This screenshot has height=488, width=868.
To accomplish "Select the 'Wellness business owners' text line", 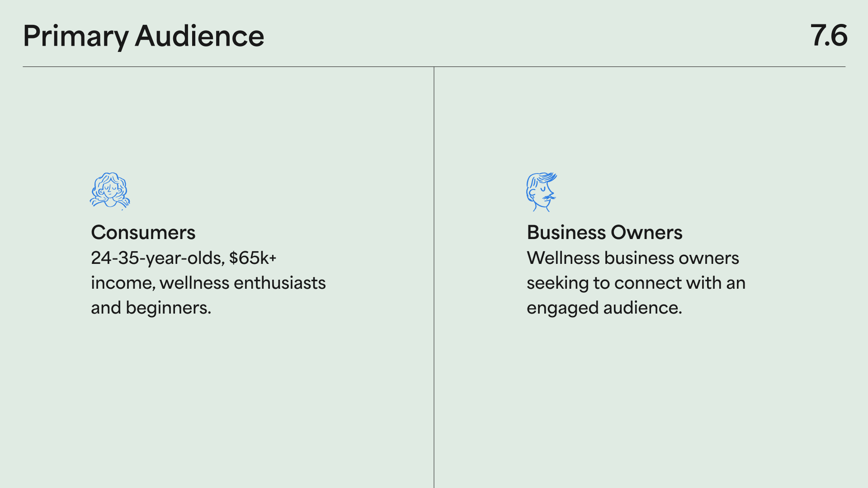I will tap(633, 258).
